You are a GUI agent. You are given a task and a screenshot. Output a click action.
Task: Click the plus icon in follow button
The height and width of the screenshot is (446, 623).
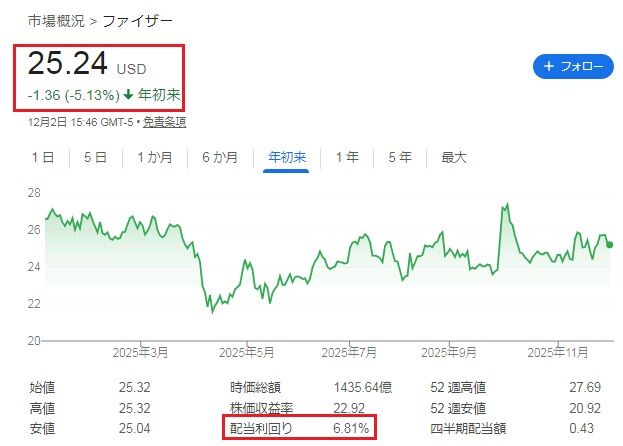(x=549, y=66)
